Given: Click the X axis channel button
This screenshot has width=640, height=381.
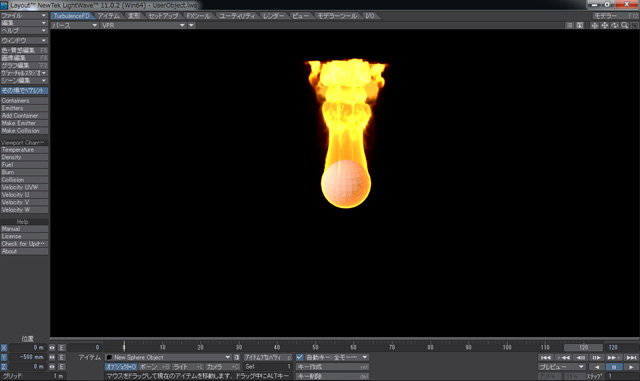Looking at the screenshot, I should click(x=4, y=348).
